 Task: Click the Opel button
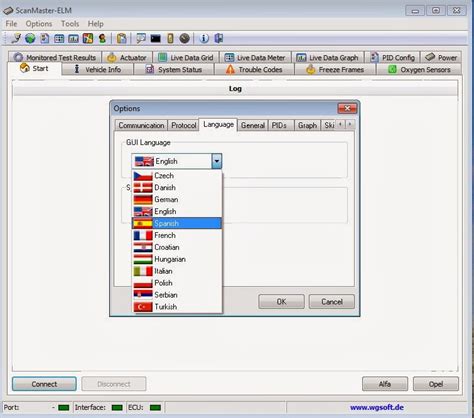click(x=436, y=384)
